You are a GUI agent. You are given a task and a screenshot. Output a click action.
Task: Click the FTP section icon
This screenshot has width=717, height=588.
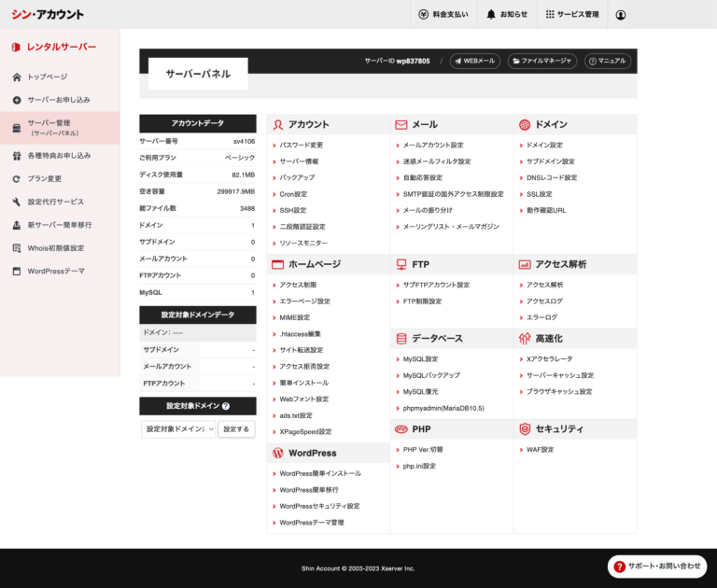[x=401, y=264]
